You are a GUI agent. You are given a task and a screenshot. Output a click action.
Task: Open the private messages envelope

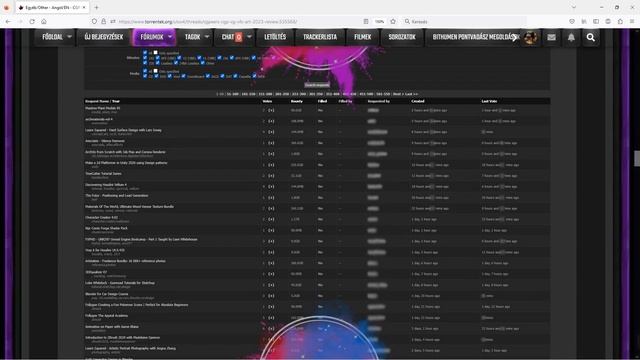(551, 38)
